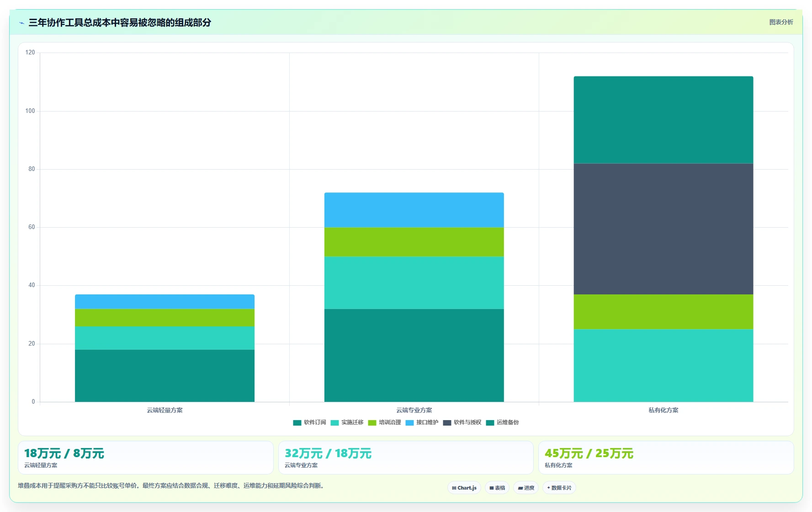Click the 60 y-axis tick label
This screenshot has height=512, width=812.
tap(32, 227)
